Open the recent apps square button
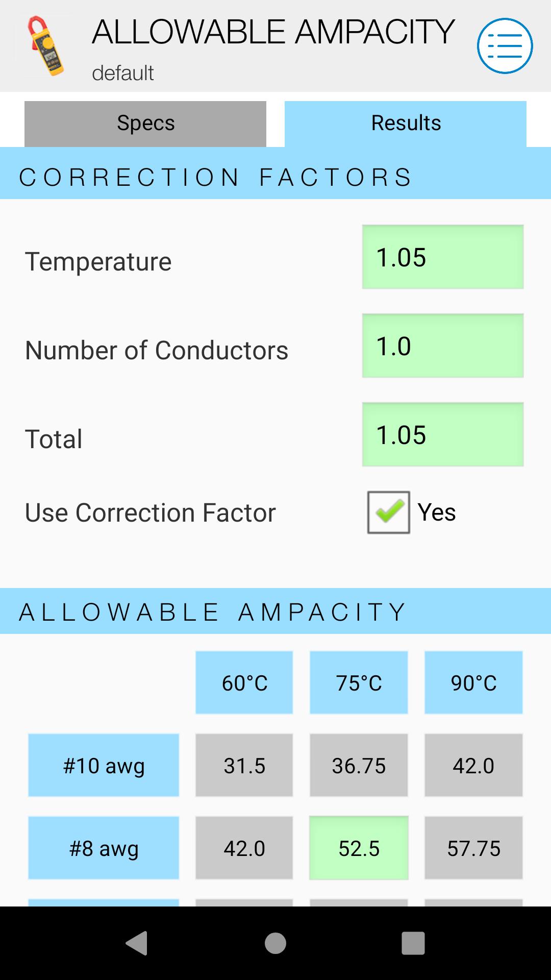 point(413,943)
